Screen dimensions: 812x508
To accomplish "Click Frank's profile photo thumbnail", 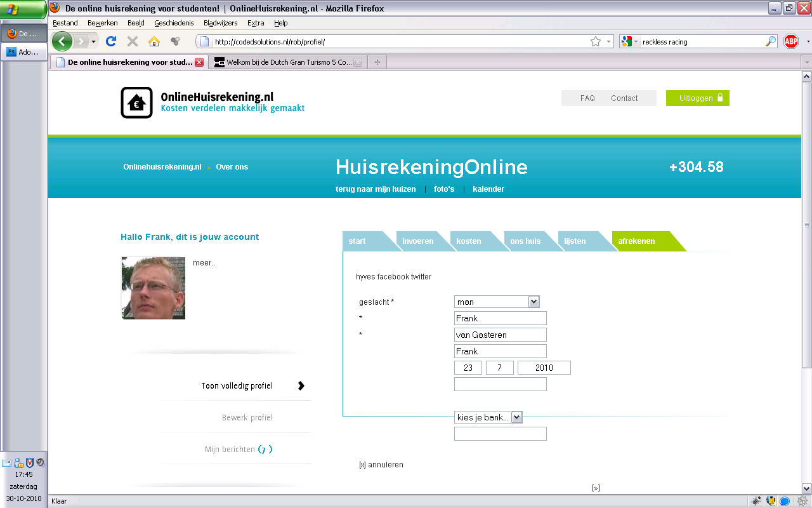I will click(153, 288).
